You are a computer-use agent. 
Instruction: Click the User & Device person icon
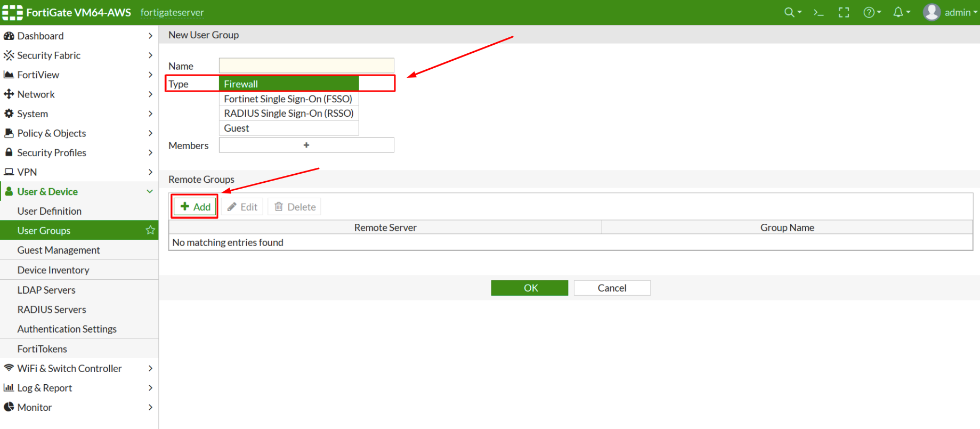click(9, 191)
